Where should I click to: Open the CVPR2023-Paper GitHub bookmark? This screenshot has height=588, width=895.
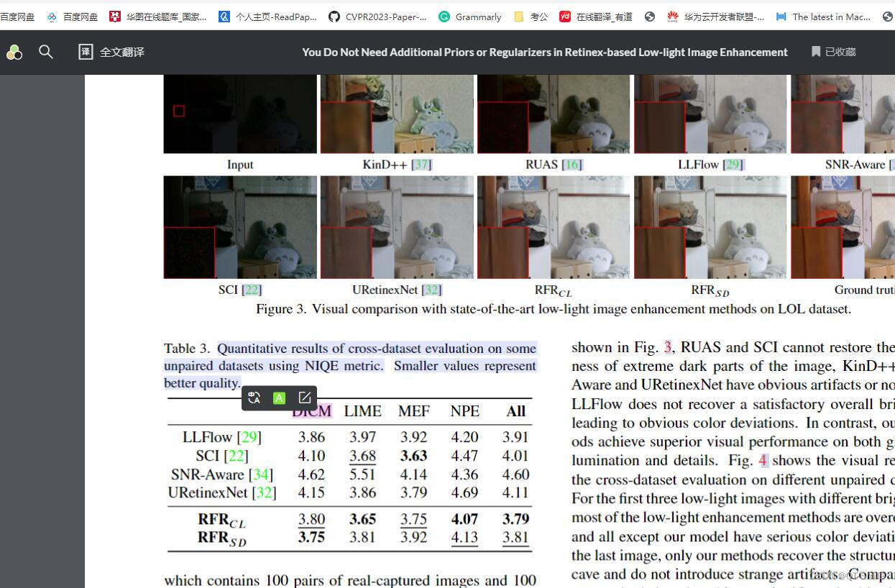(x=377, y=17)
